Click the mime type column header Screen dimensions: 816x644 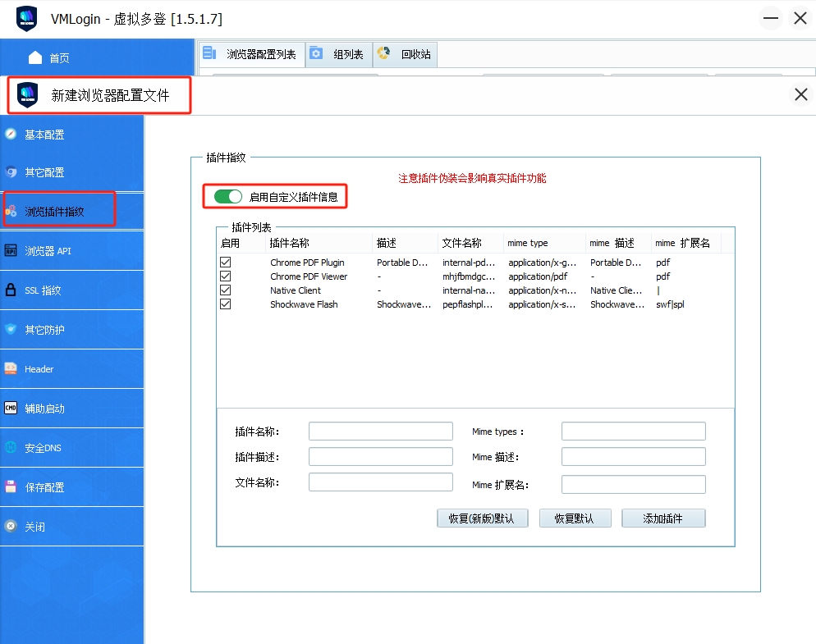pos(544,243)
